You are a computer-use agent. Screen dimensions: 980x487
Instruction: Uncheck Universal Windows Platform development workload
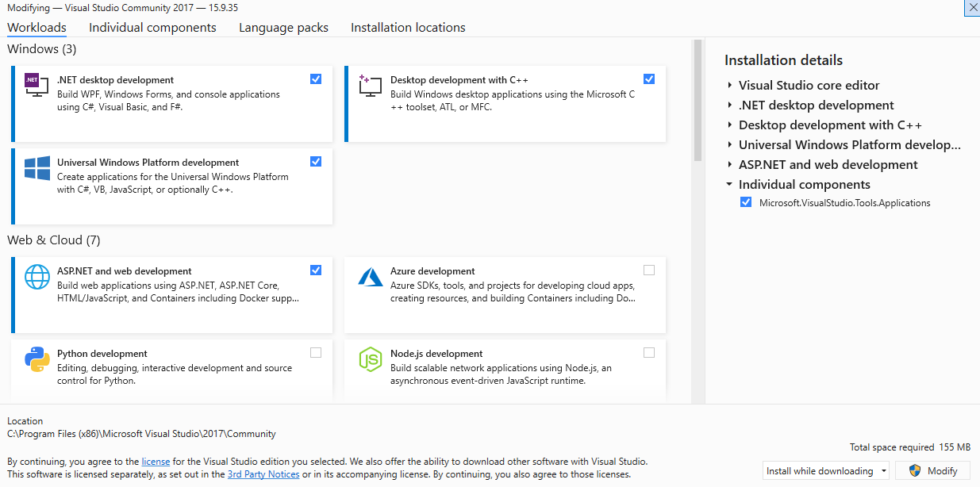click(316, 161)
